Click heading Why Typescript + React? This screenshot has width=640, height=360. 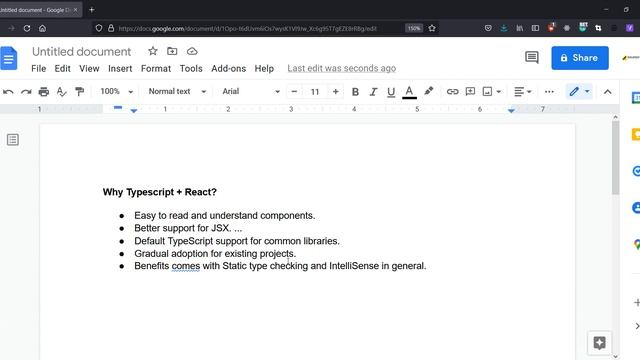coord(160,192)
